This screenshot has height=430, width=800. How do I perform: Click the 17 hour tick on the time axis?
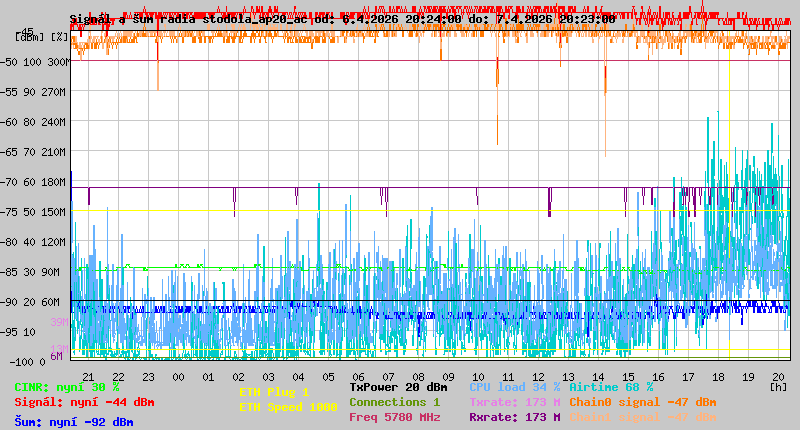click(x=688, y=377)
